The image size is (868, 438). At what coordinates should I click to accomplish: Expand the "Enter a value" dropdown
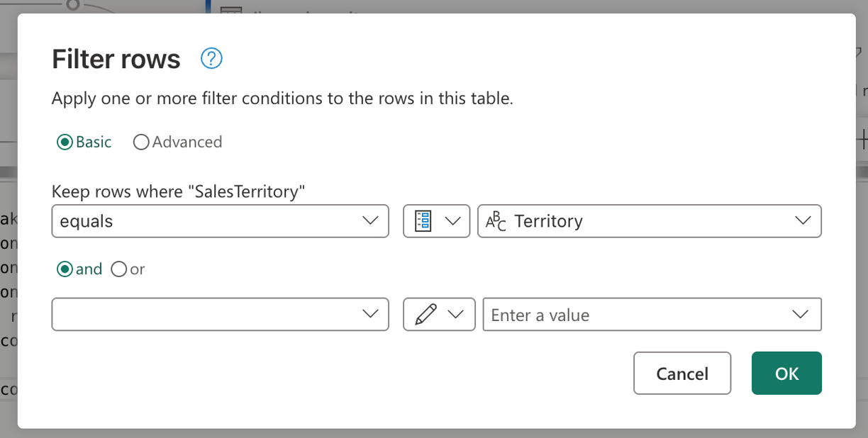(x=800, y=314)
